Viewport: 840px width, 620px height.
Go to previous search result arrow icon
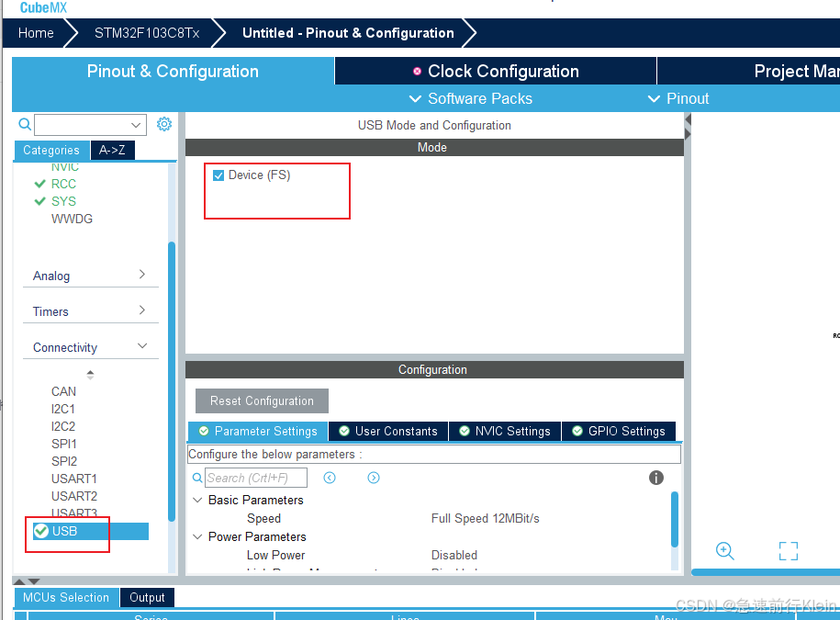[x=330, y=478]
